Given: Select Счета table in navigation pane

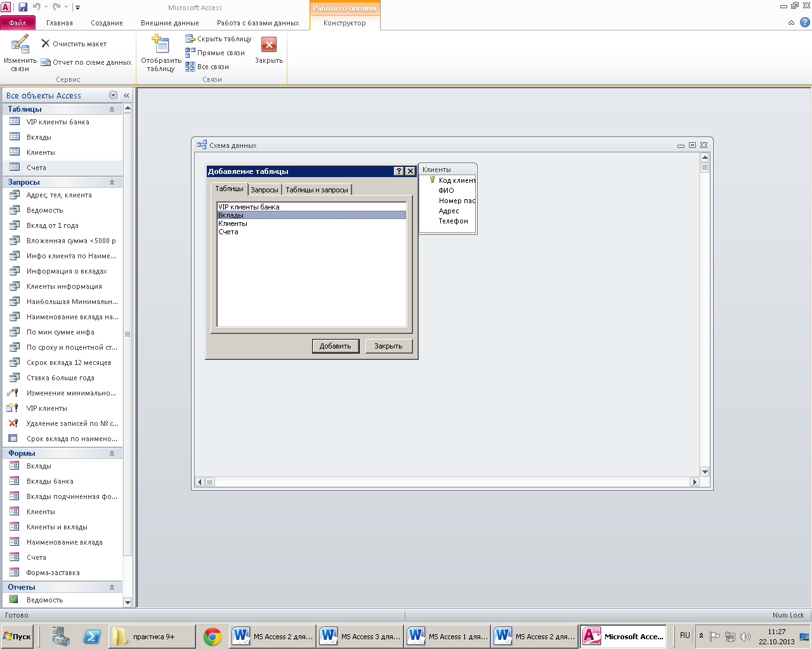Looking at the screenshot, I should tap(62, 168).
